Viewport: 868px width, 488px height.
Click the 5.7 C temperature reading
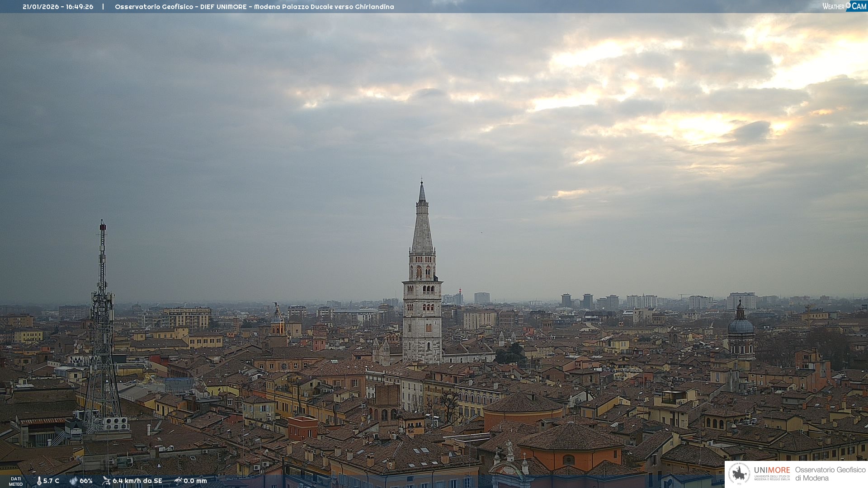[51, 481]
